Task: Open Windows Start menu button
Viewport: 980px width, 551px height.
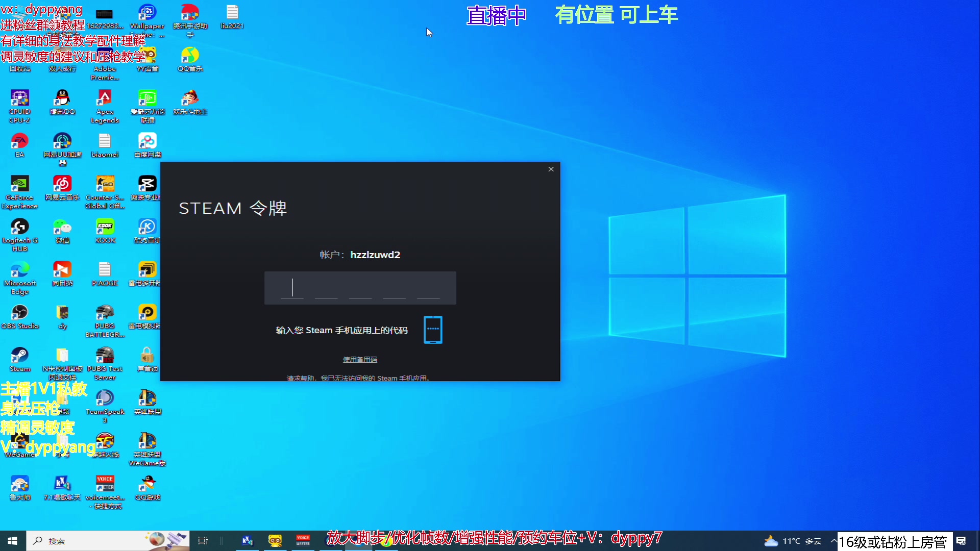Action: point(13,541)
